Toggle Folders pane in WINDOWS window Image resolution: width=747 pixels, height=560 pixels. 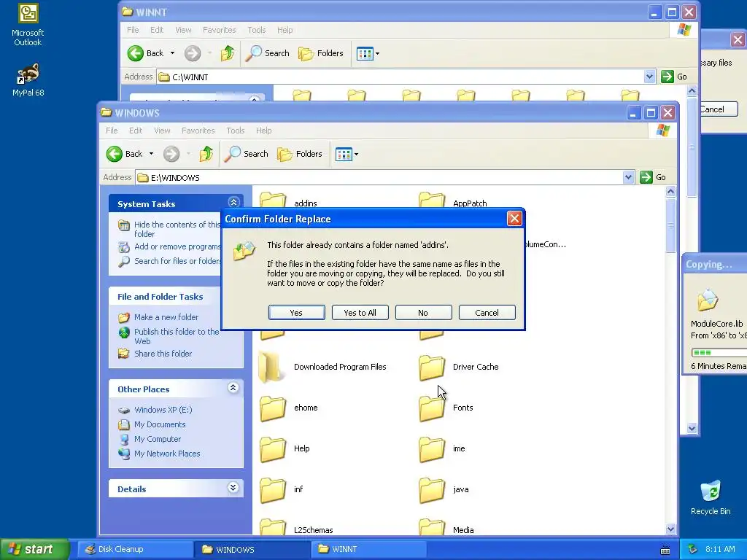[x=300, y=154]
